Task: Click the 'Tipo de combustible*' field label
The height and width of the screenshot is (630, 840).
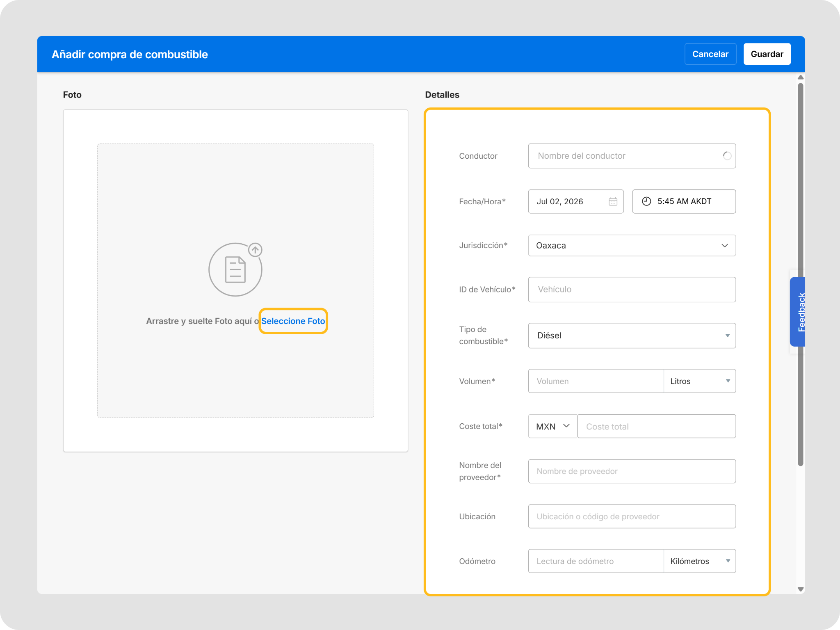Action: coord(484,336)
